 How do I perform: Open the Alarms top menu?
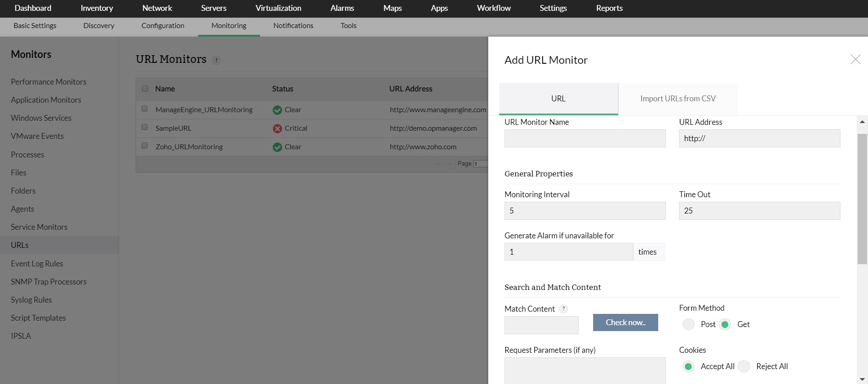coord(342,8)
